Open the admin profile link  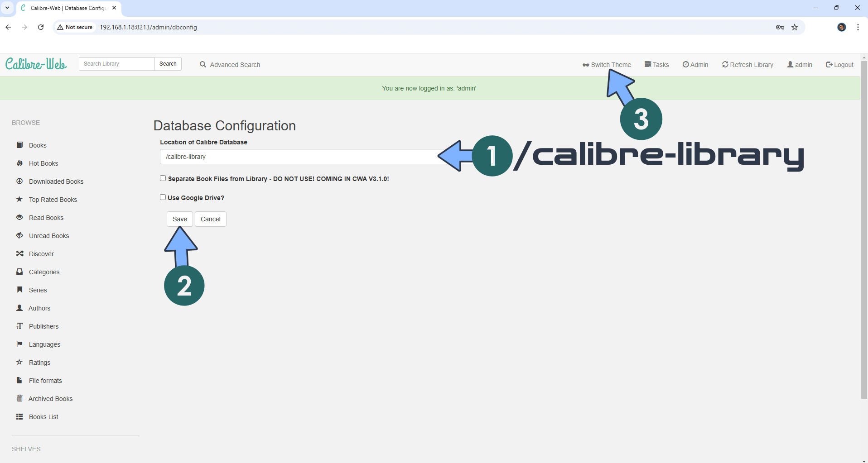click(800, 65)
